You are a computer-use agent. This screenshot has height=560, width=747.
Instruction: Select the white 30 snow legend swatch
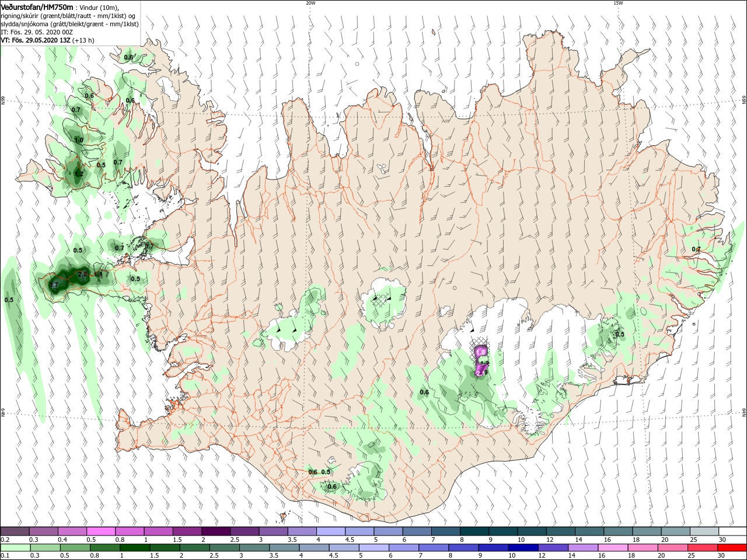(732, 531)
